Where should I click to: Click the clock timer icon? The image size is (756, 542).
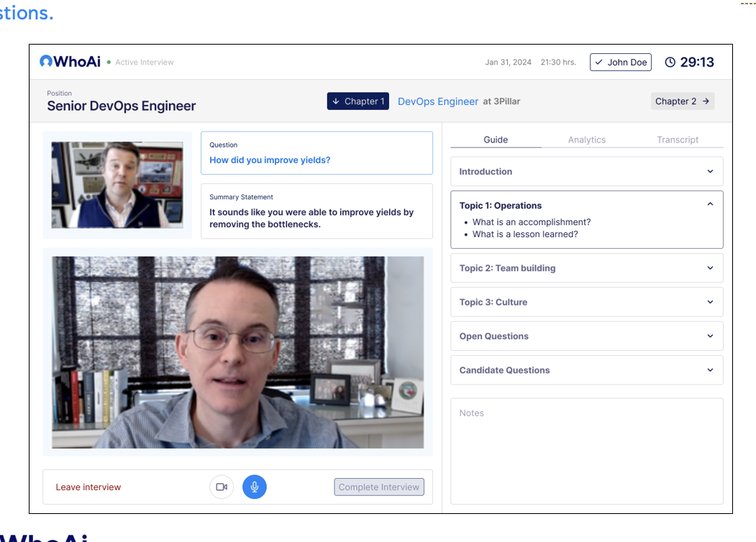coord(670,63)
